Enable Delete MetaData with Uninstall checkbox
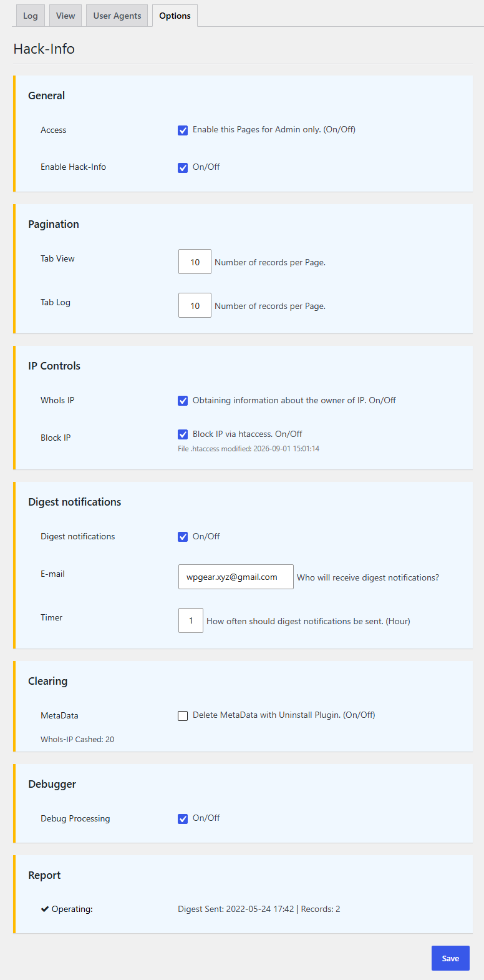The image size is (484, 980). pos(183,716)
